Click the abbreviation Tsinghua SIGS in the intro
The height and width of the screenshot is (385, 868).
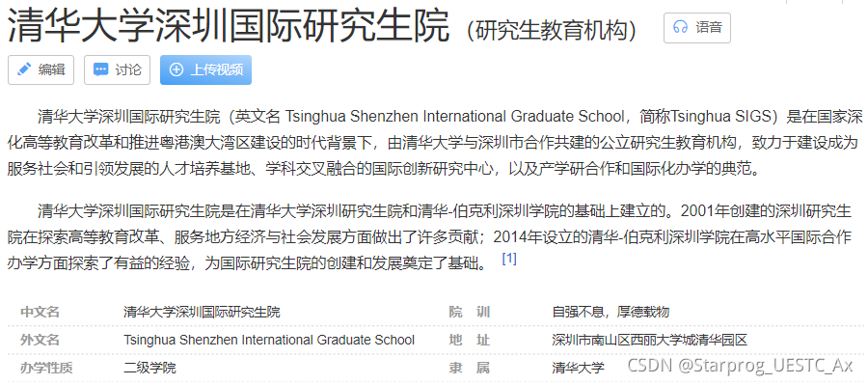tap(721, 118)
